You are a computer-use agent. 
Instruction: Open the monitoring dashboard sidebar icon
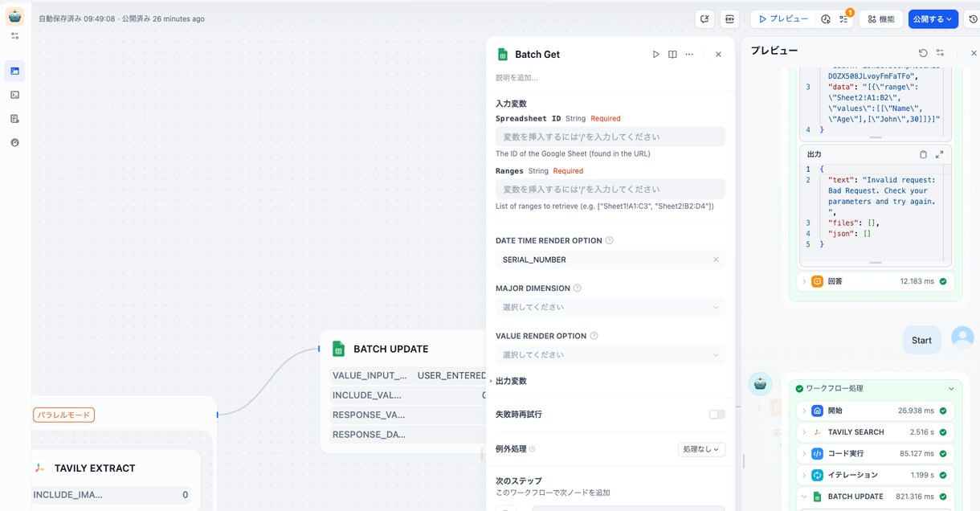pos(14,142)
